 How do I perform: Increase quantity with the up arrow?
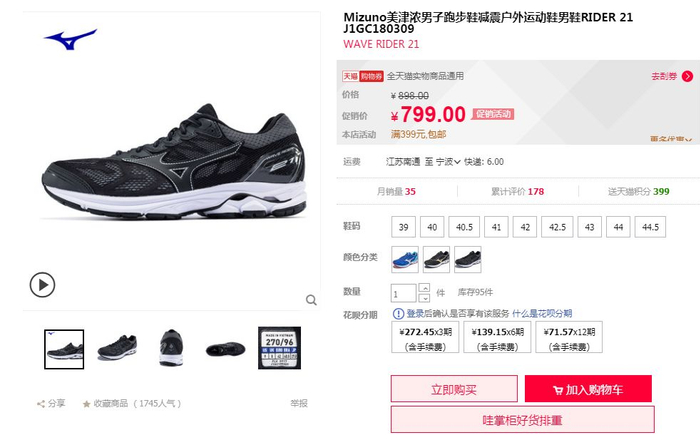pyautogui.click(x=425, y=288)
